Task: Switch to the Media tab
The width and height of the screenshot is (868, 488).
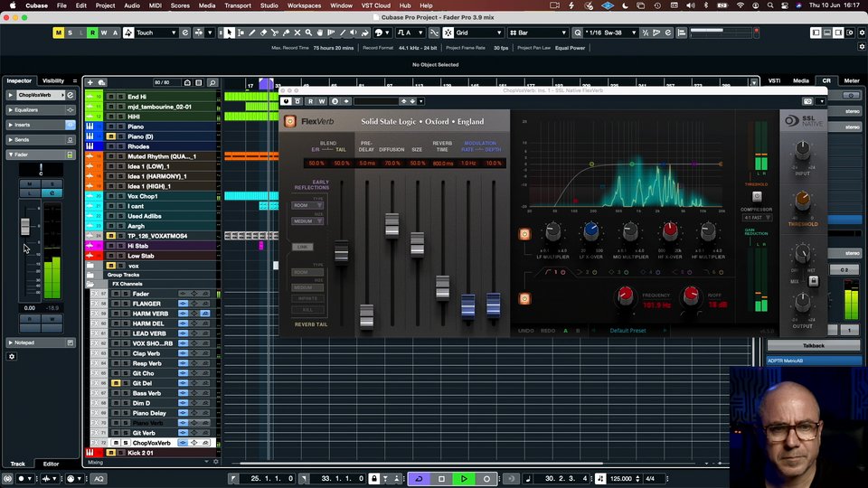Action: click(x=800, y=80)
